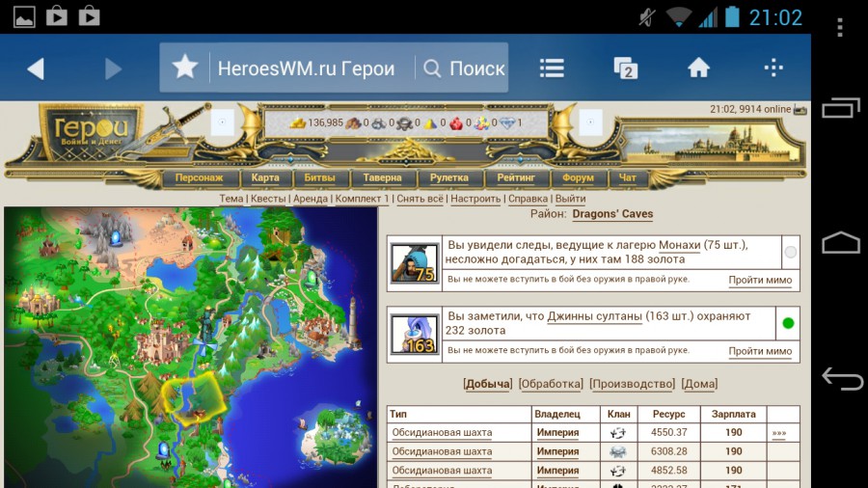Click the Квесты link
The image size is (868, 488).
coord(268,199)
